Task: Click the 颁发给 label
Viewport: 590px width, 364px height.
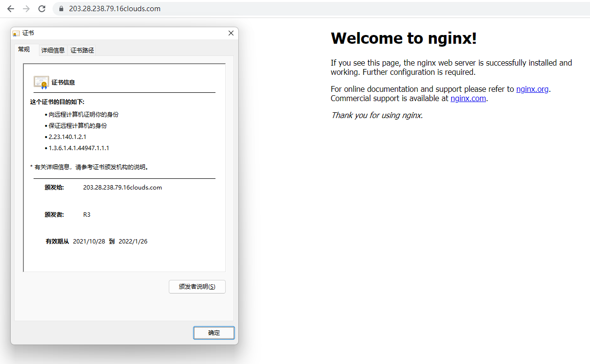Action: 54,188
